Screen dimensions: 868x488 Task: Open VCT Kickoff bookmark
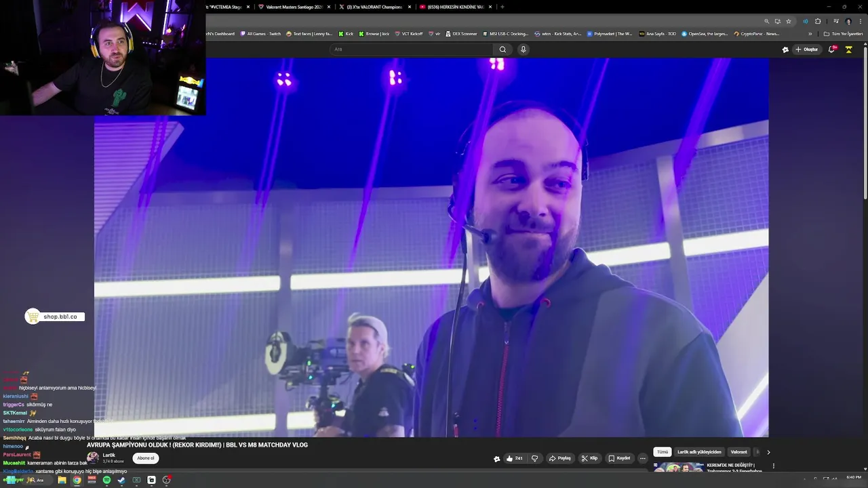408,34
